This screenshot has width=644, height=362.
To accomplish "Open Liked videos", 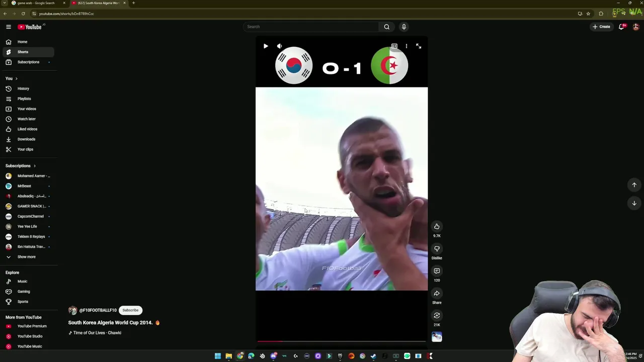I will coord(28,129).
